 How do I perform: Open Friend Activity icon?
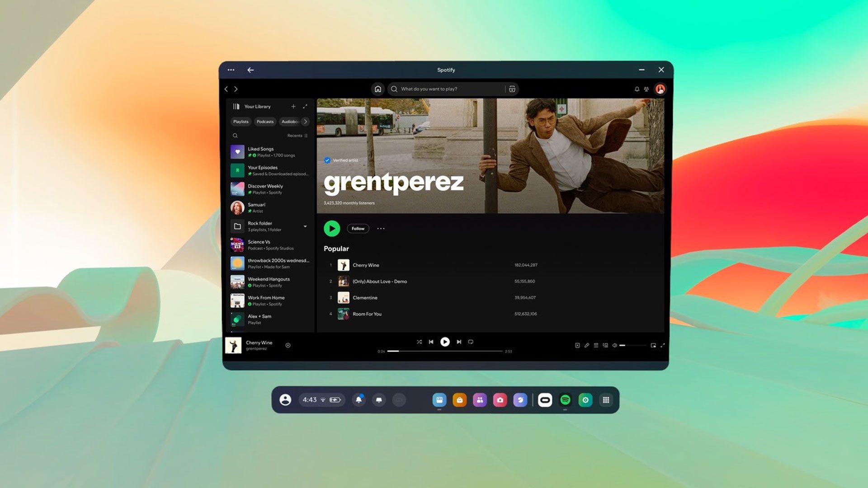click(x=646, y=89)
